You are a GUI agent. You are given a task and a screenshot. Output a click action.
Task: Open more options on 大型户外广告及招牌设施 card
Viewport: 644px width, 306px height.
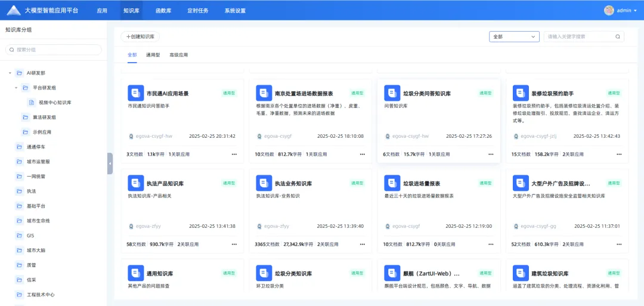click(x=619, y=244)
